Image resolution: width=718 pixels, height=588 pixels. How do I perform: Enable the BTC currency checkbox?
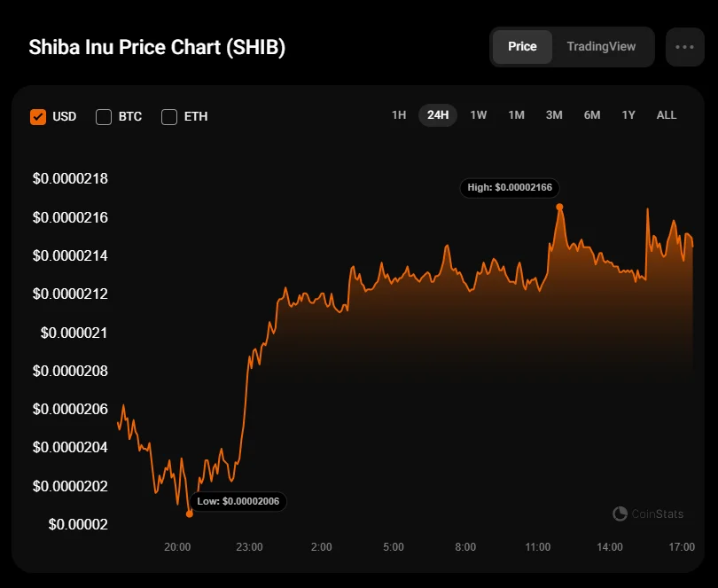click(x=104, y=116)
